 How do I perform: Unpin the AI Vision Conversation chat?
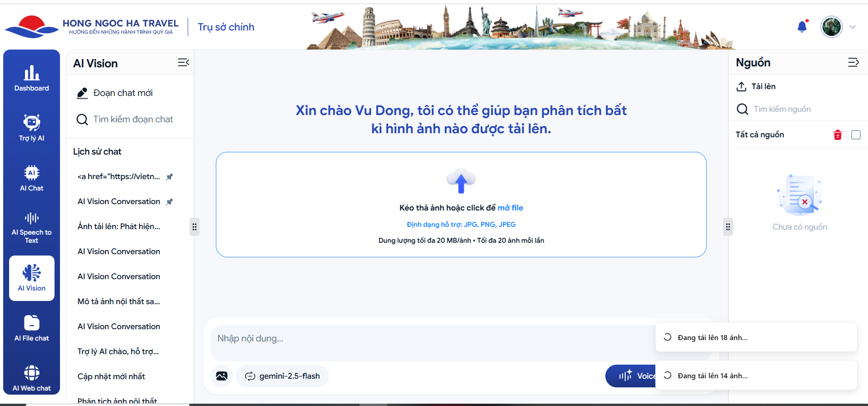pyautogui.click(x=170, y=202)
